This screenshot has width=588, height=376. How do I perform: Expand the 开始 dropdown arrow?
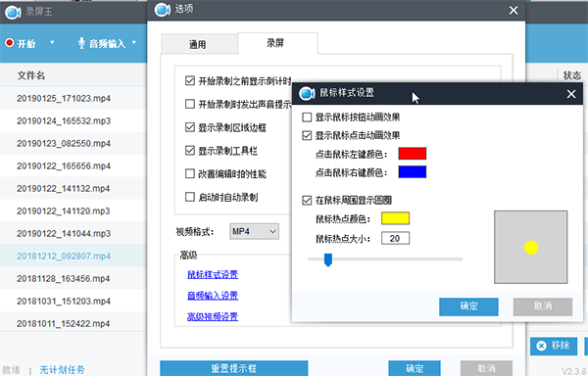[52, 43]
